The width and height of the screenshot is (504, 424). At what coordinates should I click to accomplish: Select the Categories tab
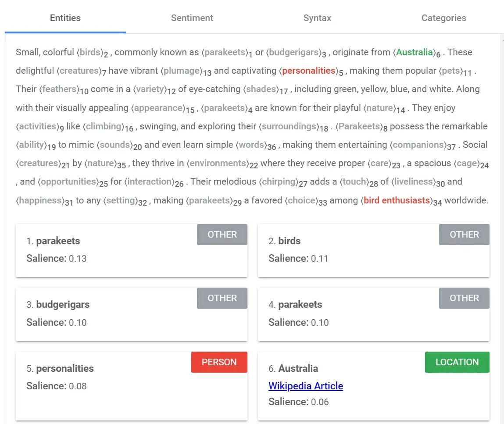tap(443, 18)
